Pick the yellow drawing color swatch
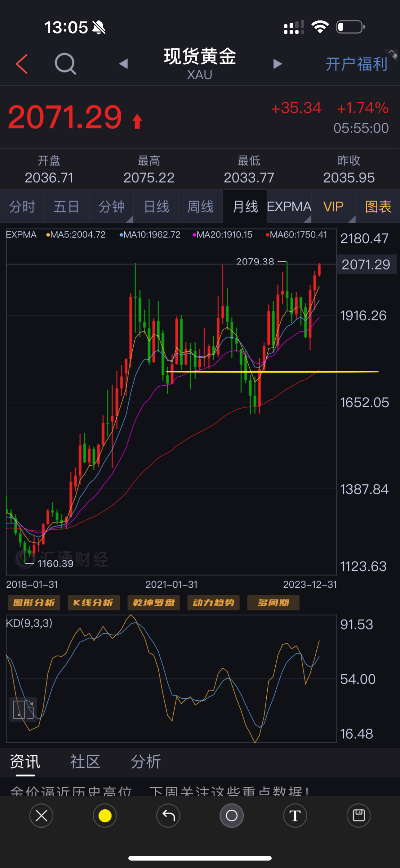Image resolution: width=400 pixels, height=868 pixels. coord(105,816)
